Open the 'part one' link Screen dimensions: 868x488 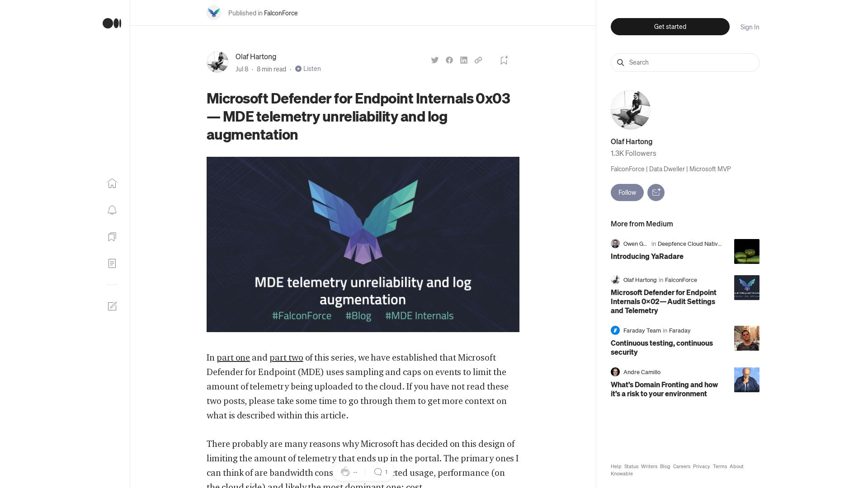pyautogui.click(x=233, y=357)
